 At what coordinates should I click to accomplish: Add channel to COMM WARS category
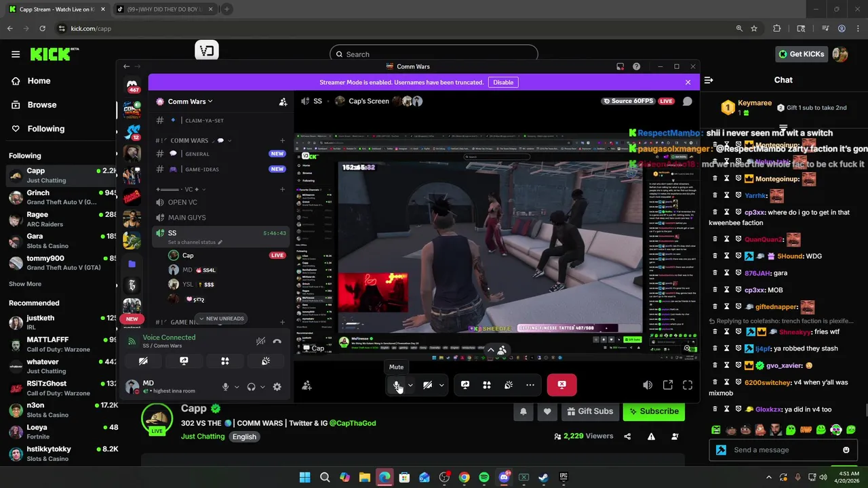283,140
